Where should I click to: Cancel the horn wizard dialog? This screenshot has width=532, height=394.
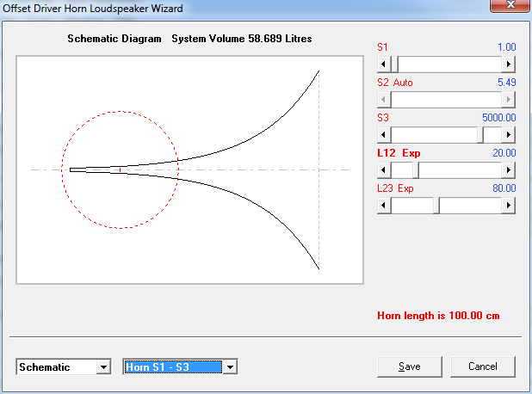(482, 366)
